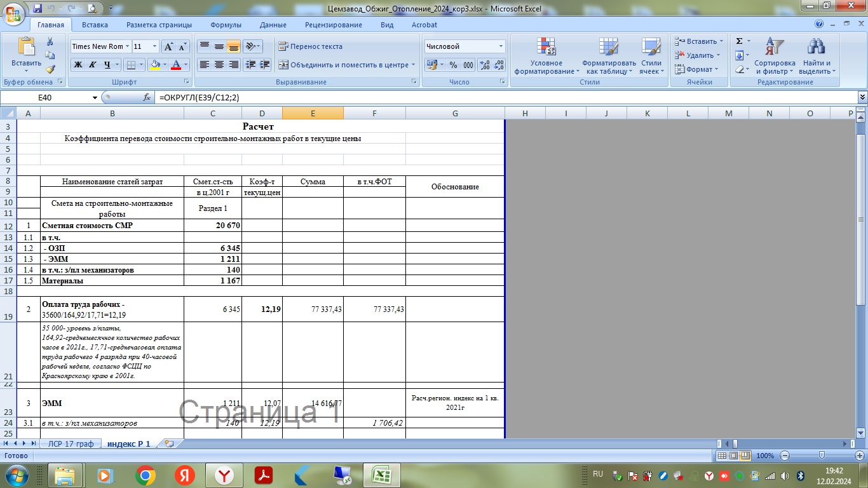Click Вставить cells button in Ячейки group

pos(698,41)
